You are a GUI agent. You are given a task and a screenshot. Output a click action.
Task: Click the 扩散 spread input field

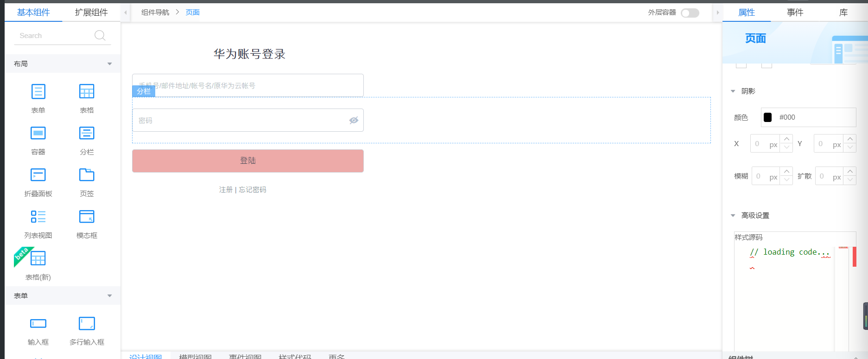pyautogui.click(x=829, y=176)
